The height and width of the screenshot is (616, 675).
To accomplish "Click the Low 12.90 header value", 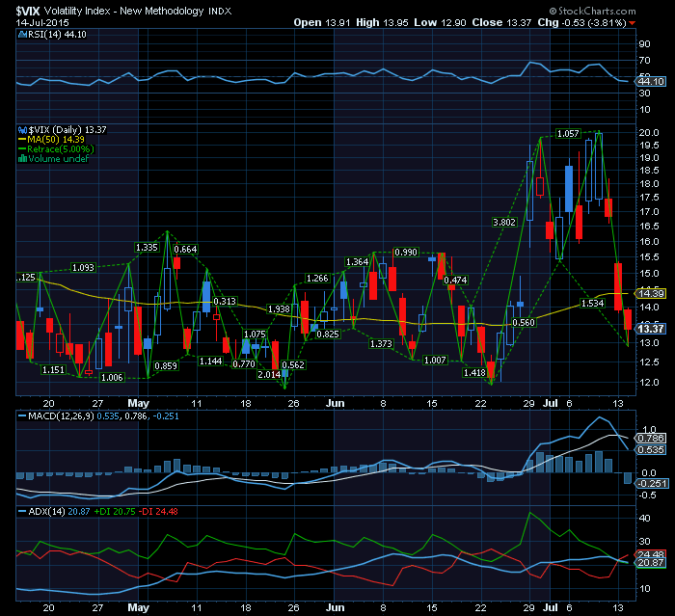I will (x=440, y=22).
